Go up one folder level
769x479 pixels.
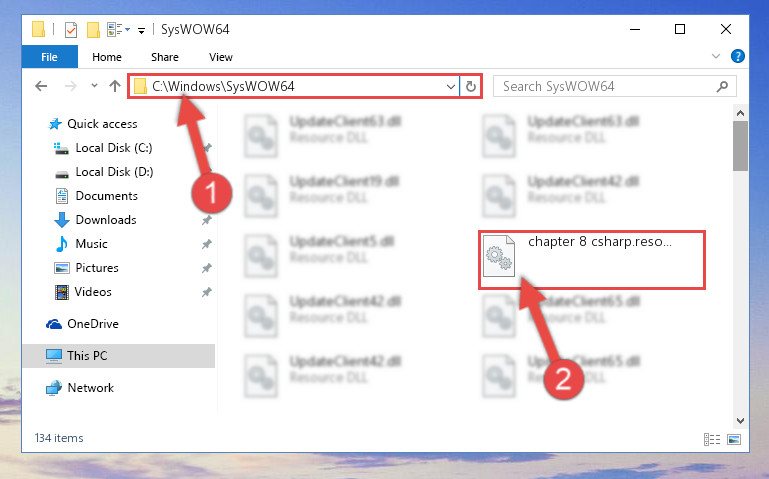pos(115,86)
